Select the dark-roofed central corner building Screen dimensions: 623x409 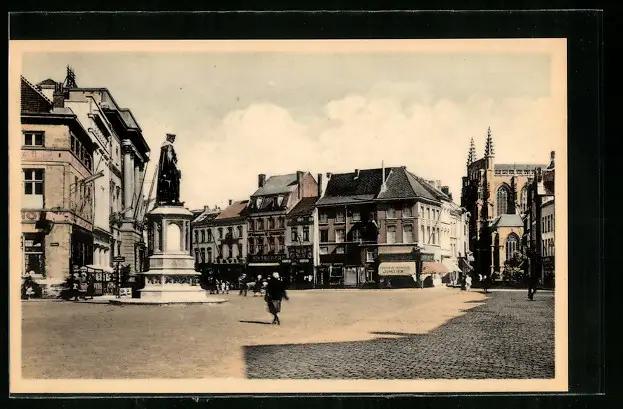point(378,225)
